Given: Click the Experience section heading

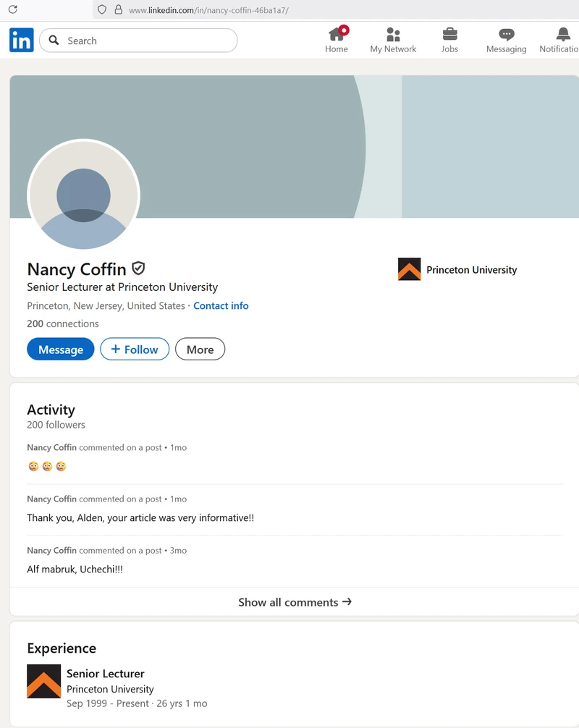Looking at the screenshot, I should pos(62,648).
